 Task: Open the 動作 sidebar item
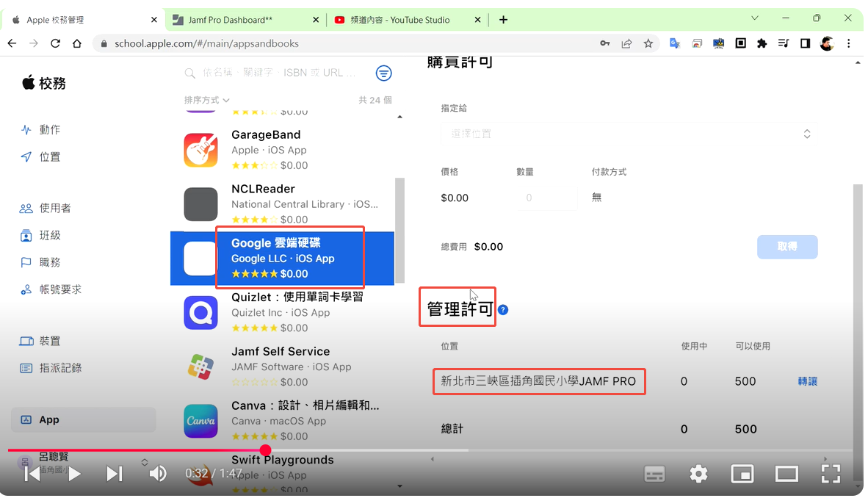click(40, 129)
